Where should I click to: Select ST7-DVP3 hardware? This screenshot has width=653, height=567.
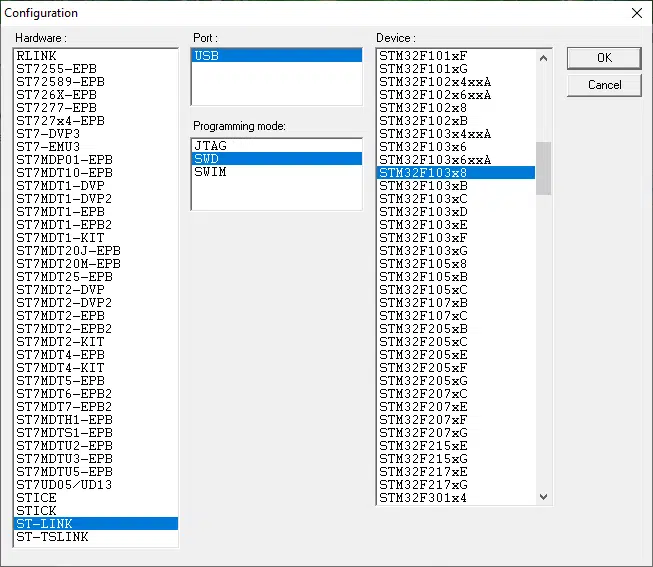point(96,134)
